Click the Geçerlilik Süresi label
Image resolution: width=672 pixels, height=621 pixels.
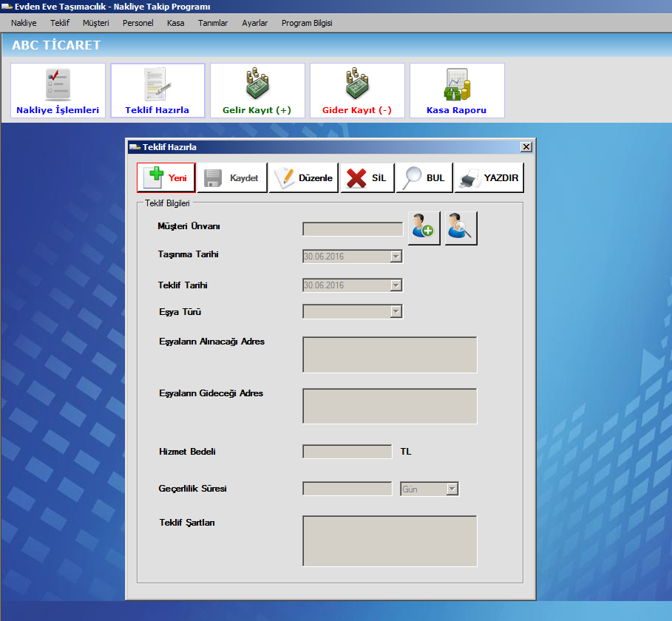pyautogui.click(x=192, y=489)
